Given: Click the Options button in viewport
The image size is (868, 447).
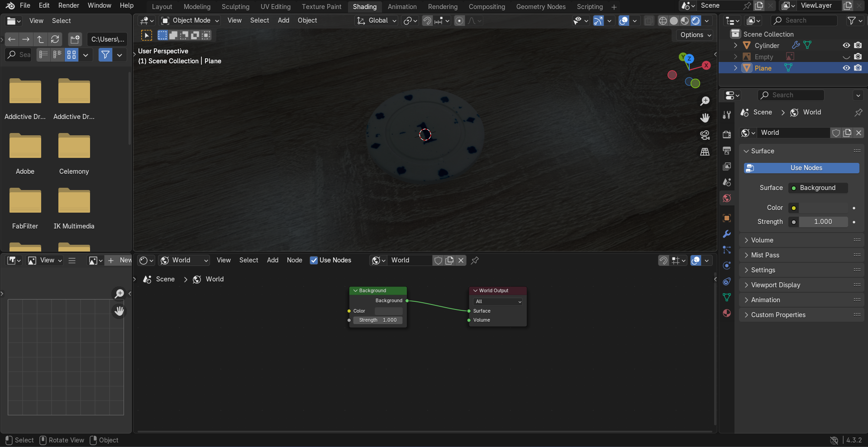Looking at the screenshot, I should point(696,35).
